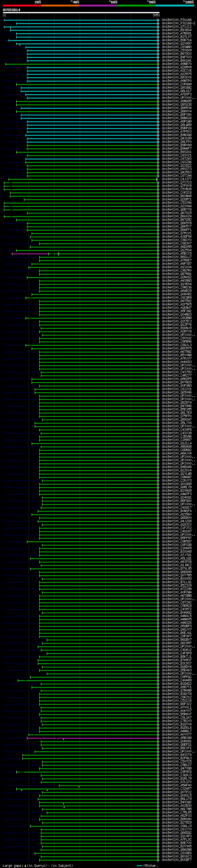Click hit label UniRef100_A1SX04
This screenshot has width=197, height=868.
click(176, 267)
